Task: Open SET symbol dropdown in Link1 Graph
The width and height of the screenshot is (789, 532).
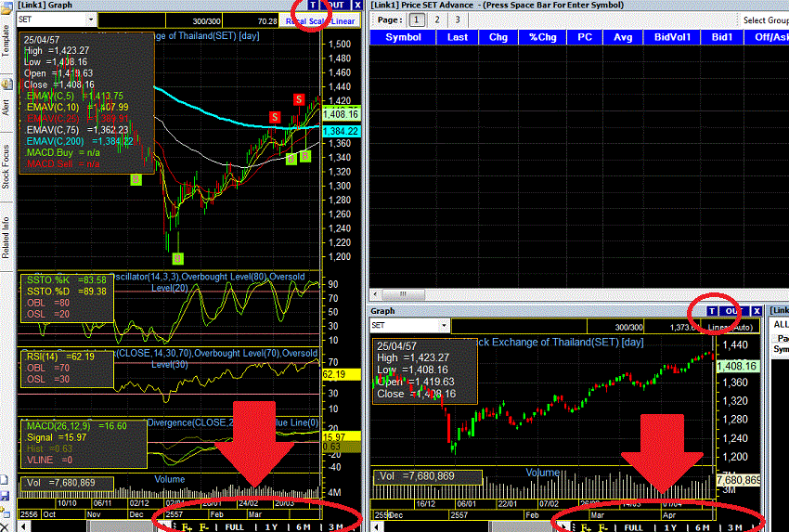Action: 91,20
